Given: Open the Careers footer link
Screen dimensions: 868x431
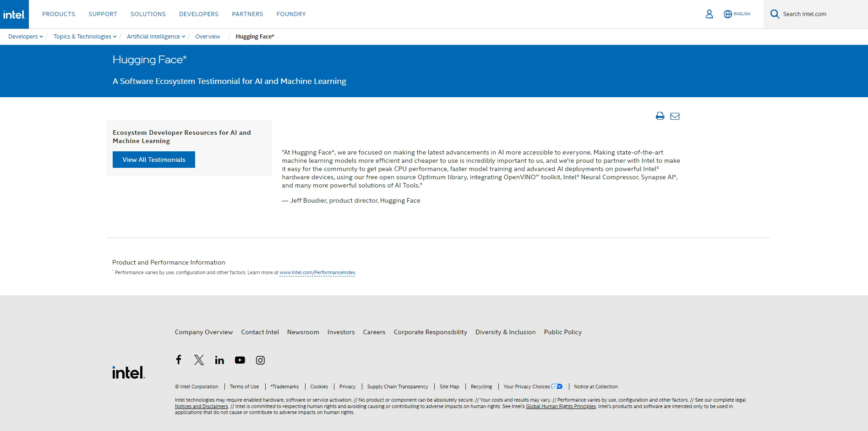Looking at the screenshot, I should (x=374, y=332).
